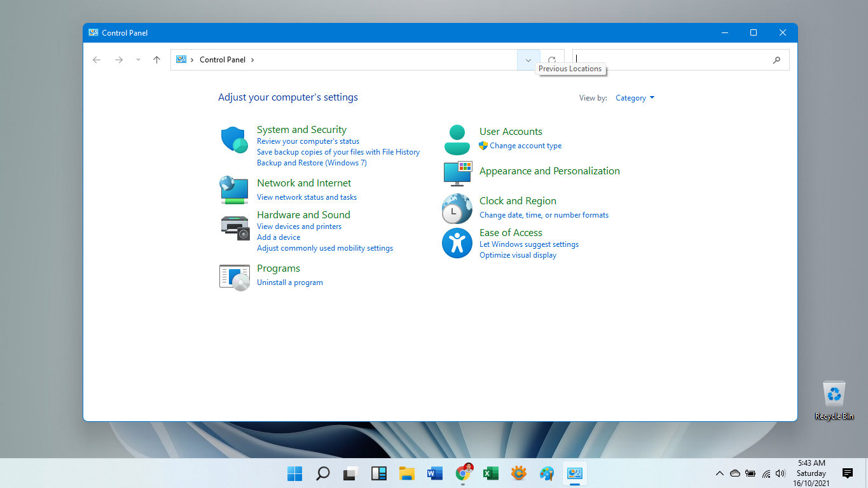Click the Hardware and Sound printer icon
868x488 pixels.
click(234, 228)
